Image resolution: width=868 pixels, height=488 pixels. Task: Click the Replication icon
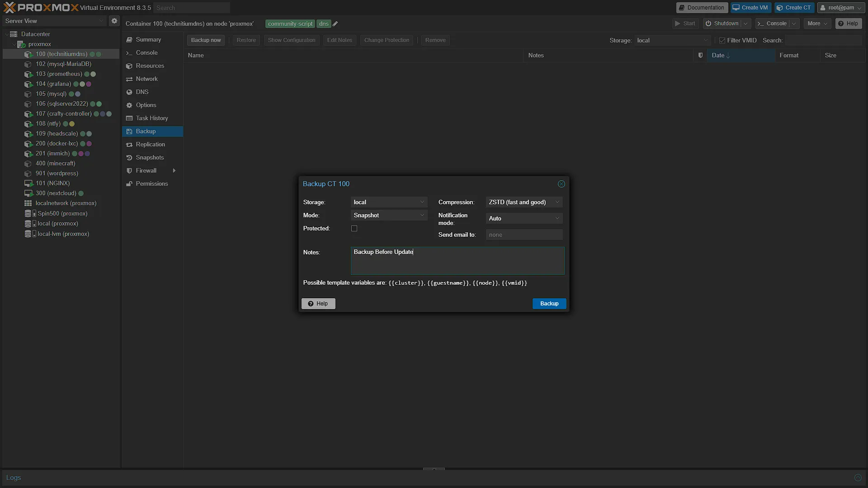pos(129,145)
